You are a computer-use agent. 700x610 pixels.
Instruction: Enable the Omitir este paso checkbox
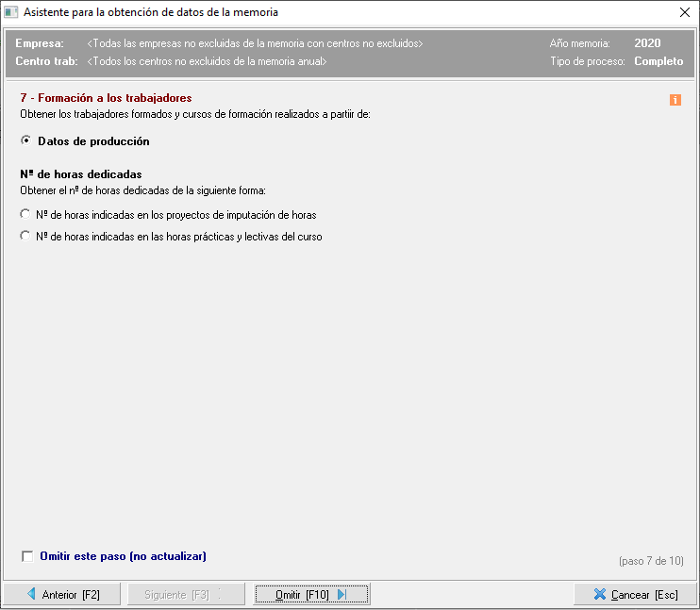tap(27, 556)
